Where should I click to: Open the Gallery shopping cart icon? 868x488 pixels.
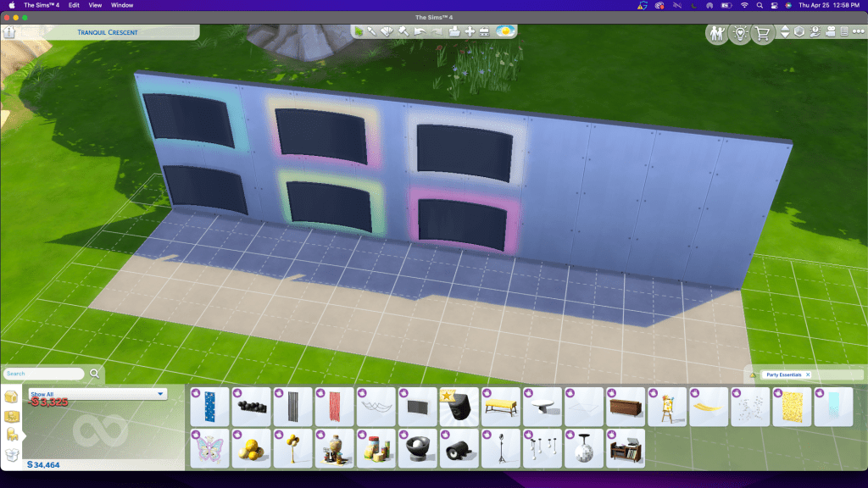763,34
